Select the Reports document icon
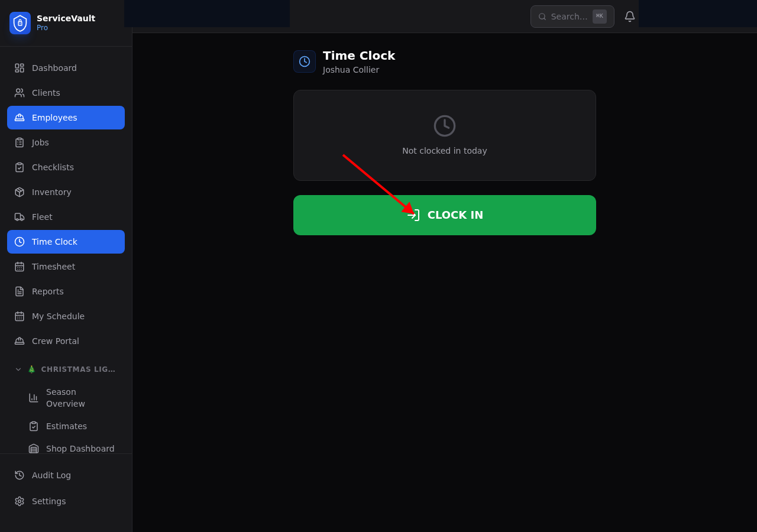Viewport: 757px width, 532px height. 18,291
